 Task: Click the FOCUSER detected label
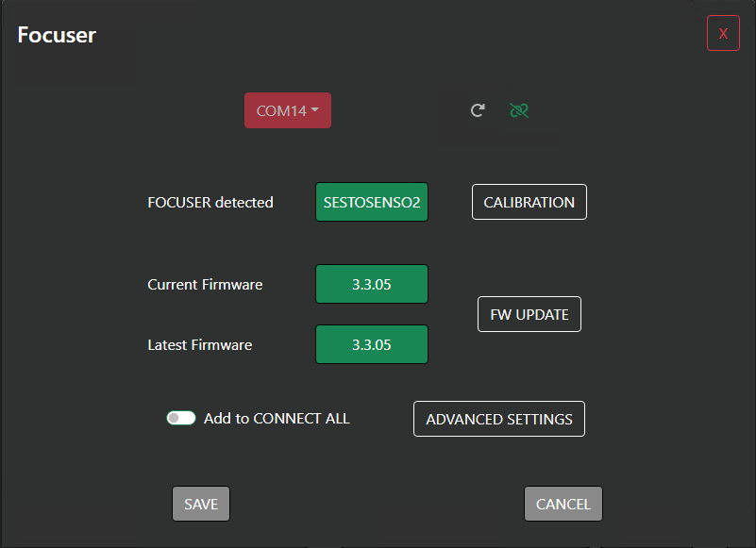(x=210, y=203)
